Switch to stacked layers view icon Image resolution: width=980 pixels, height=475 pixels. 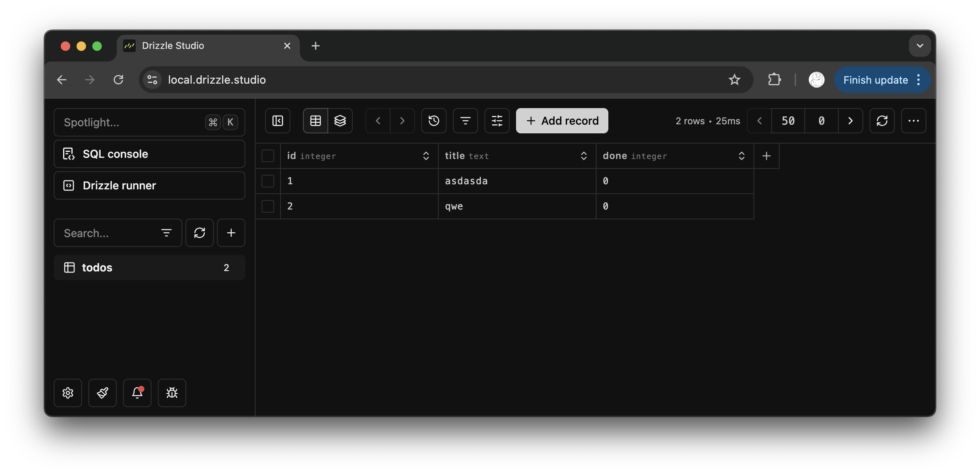(x=340, y=121)
